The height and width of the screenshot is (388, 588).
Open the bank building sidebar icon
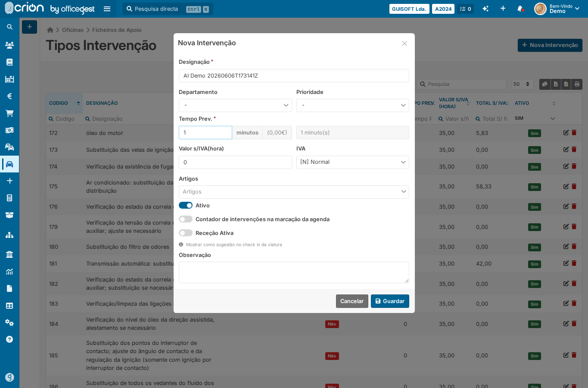coord(9,254)
